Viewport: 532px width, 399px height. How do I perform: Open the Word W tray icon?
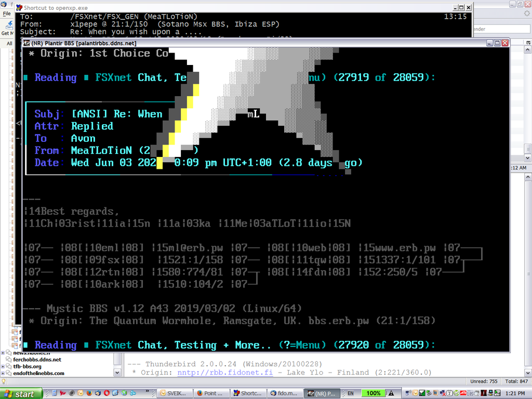[x=436, y=393]
